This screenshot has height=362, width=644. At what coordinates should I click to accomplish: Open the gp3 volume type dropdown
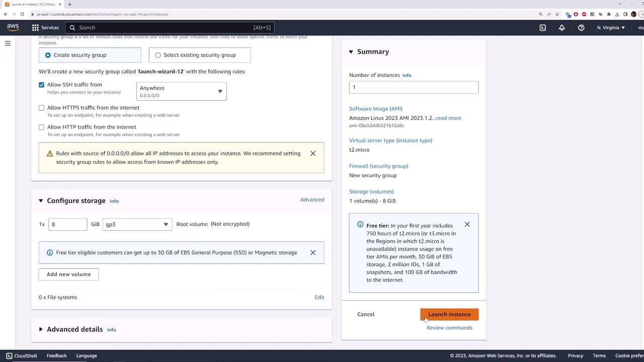(x=137, y=224)
